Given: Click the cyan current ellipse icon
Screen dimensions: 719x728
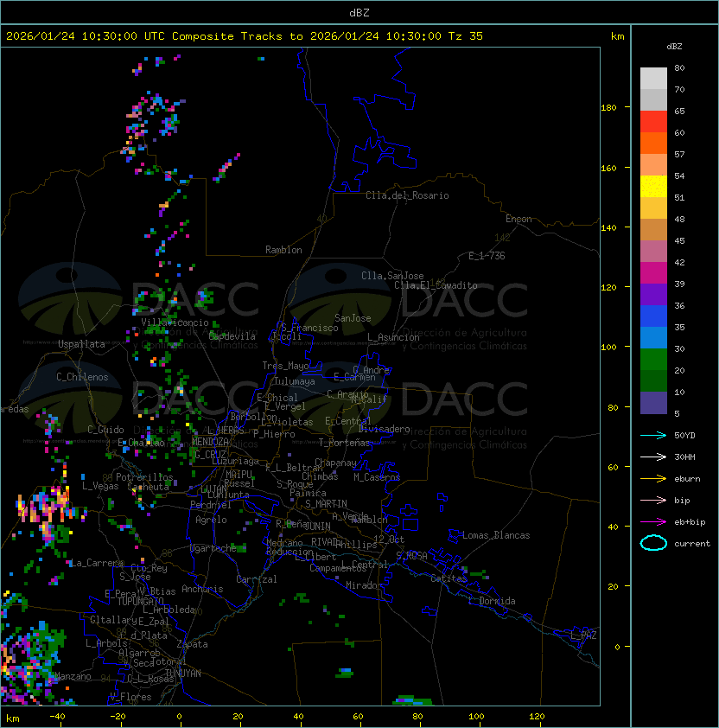Looking at the screenshot, I should (x=653, y=543).
